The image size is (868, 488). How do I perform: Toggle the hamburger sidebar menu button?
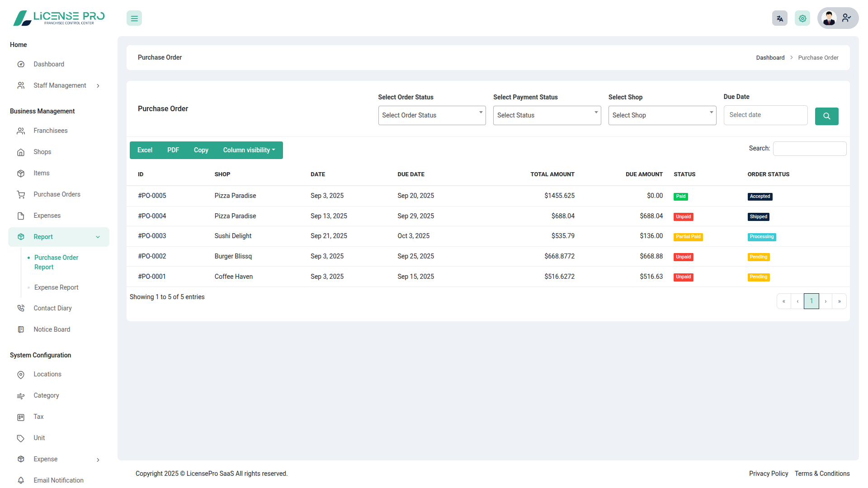[x=134, y=19]
